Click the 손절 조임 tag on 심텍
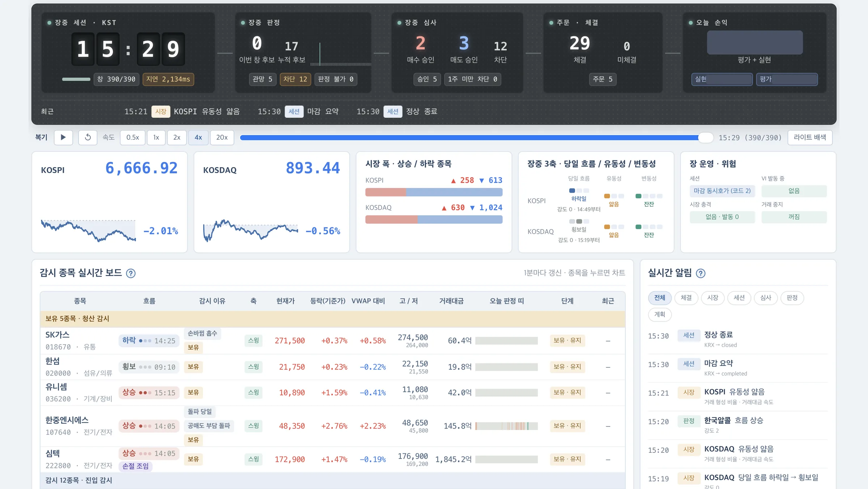The image size is (868, 489). click(136, 466)
